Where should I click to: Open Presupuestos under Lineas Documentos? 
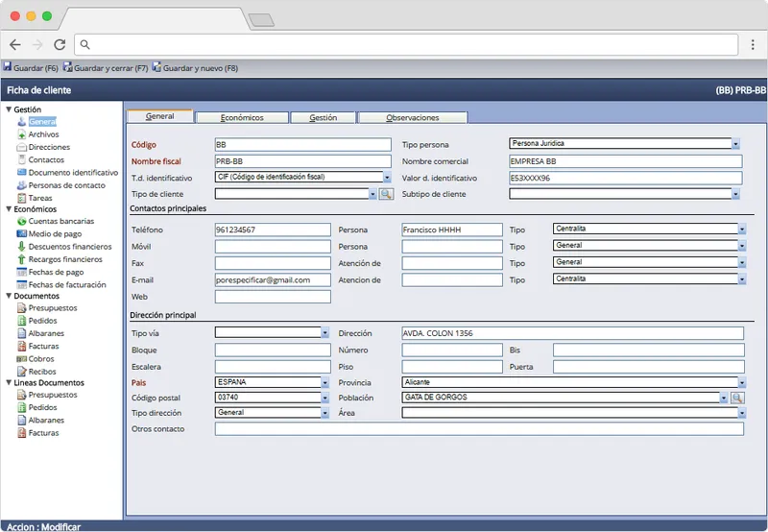[53, 395]
